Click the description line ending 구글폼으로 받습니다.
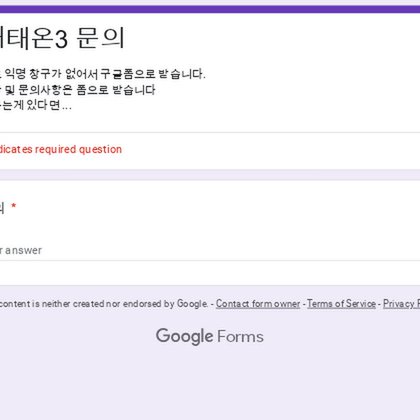420x420 pixels. click(x=102, y=74)
